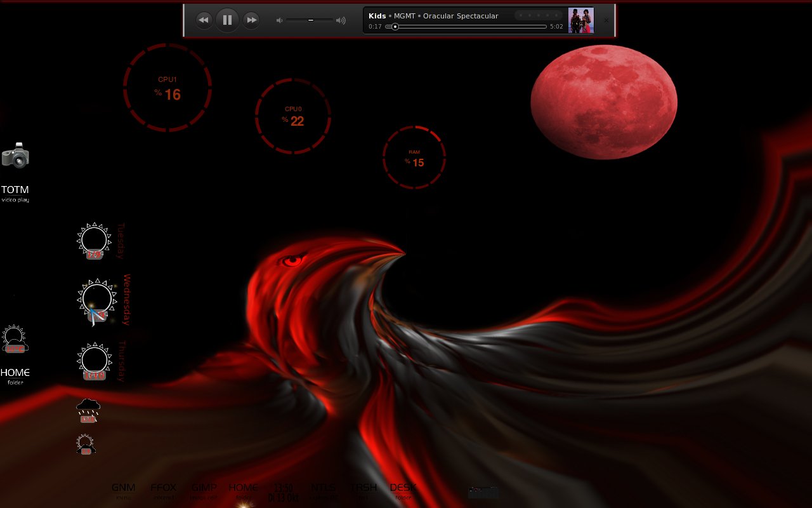Screen dimensions: 812x508
Task: Open TRSH from the bottom dock
Action: pyautogui.click(x=363, y=491)
